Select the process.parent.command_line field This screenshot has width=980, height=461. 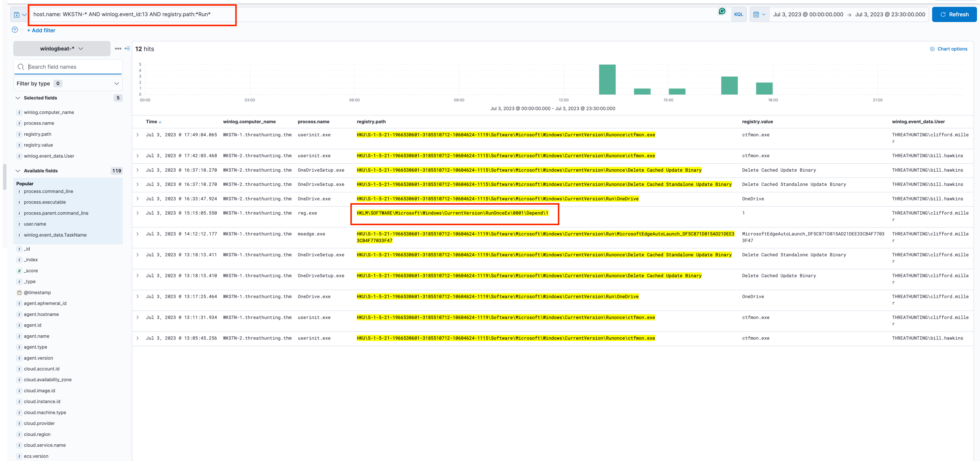coord(56,213)
